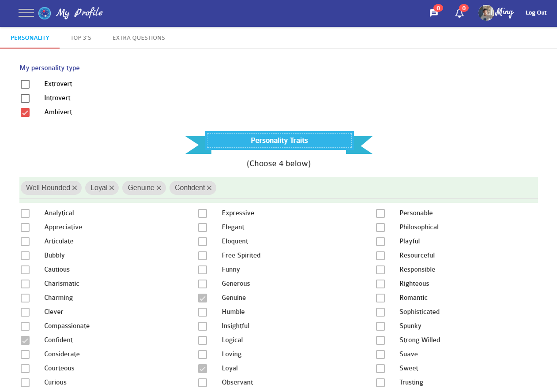
Task: Tick the Suave trait checkbox
Action: point(380,355)
